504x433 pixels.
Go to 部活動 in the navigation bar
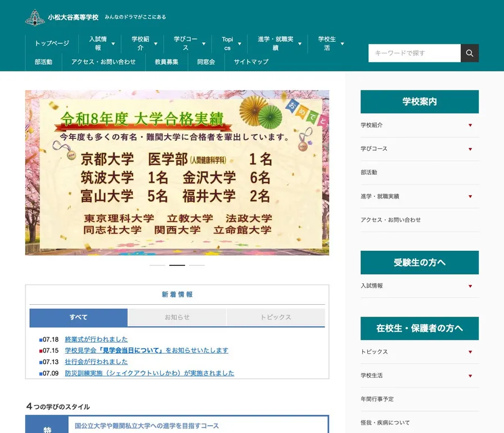(43, 62)
